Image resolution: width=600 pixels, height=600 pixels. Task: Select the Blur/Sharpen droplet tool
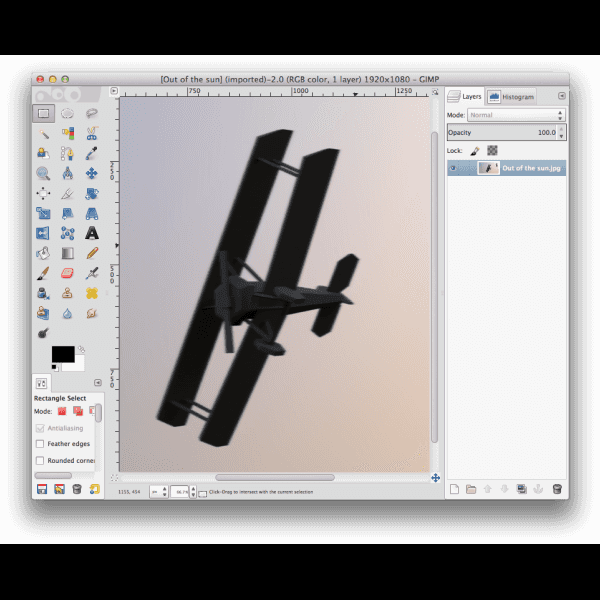click(x=67, y=313)
